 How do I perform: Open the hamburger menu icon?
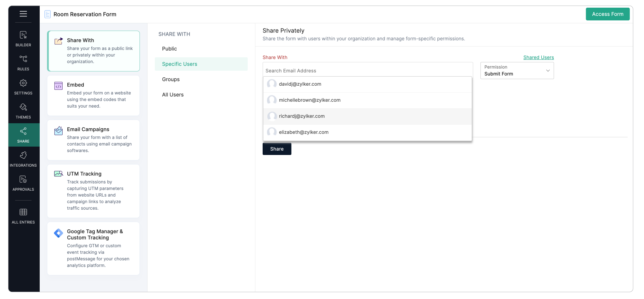pyautogui.click(x=23, y=14)
